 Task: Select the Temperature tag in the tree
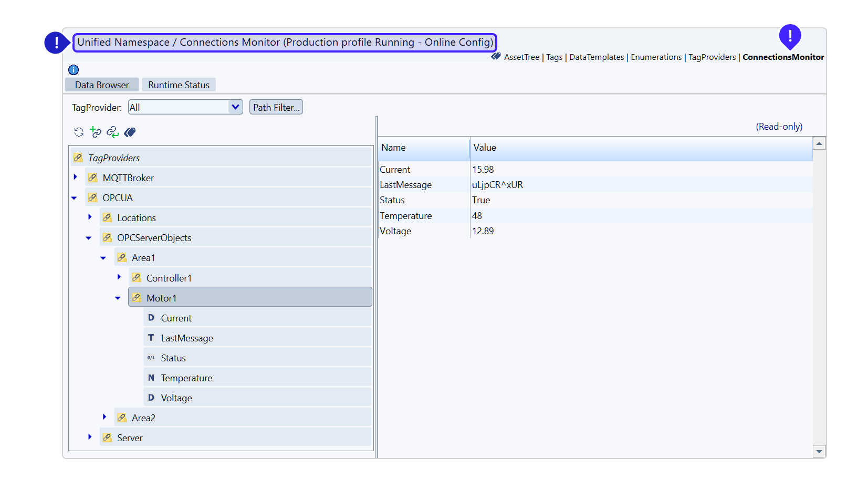click(x=186, y=378)
